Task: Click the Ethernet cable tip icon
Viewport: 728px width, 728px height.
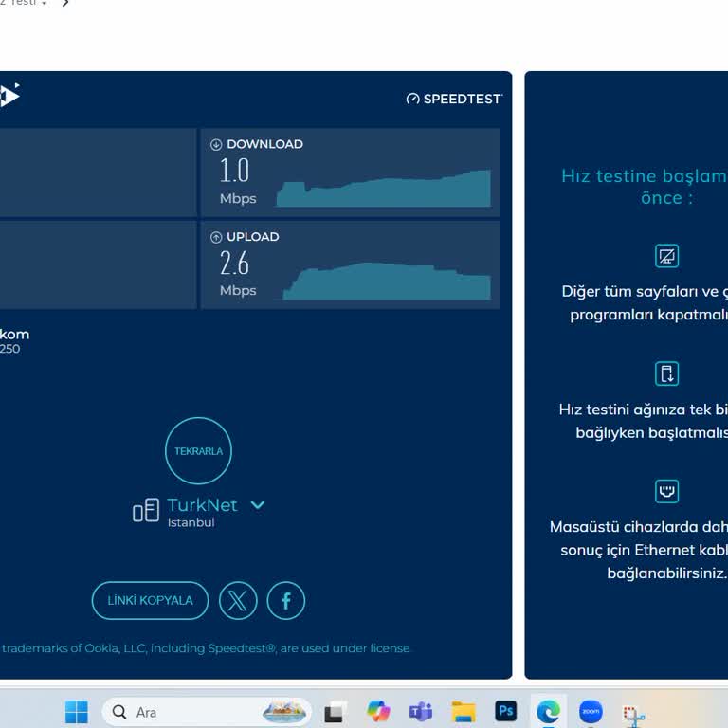Action: pos(667,491)
